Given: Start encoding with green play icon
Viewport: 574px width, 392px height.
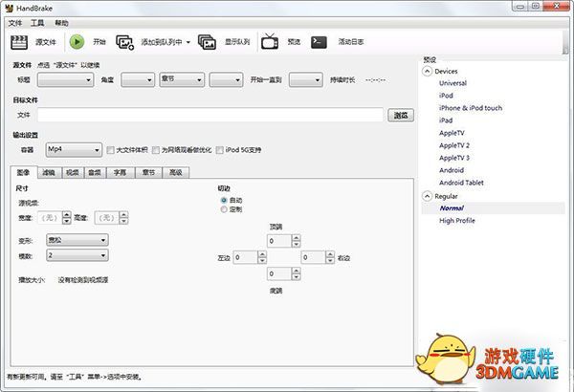Looking at the screenshot, I should pos(77,42).
